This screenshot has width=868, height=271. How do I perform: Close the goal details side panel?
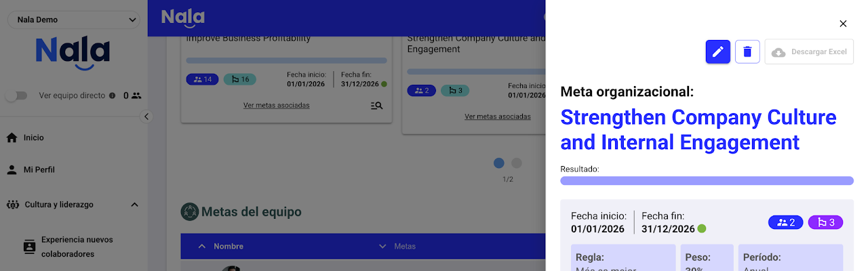click(x=843, y=24)
